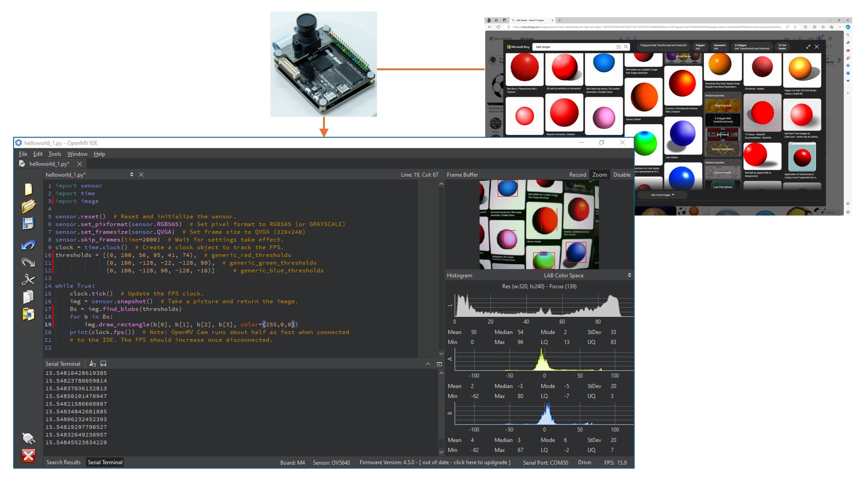Click the expand arrows icon in Bing image viewer
868x479 pixels.
tap(808, 47)
